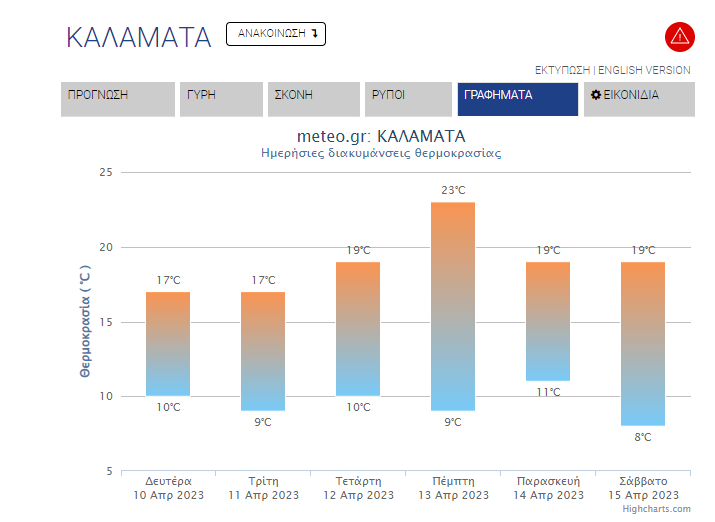Click the Πέμπτη 13 Απρ 2023 axis label
715x522 pixels.
point(453,488)
